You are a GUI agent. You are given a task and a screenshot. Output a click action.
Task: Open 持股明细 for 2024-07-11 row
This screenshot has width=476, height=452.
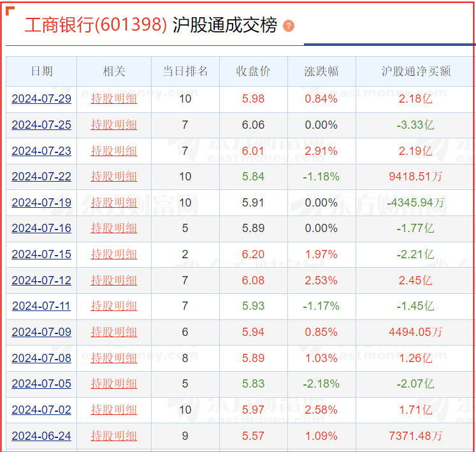pyautogui.click(x=114, y=306)
